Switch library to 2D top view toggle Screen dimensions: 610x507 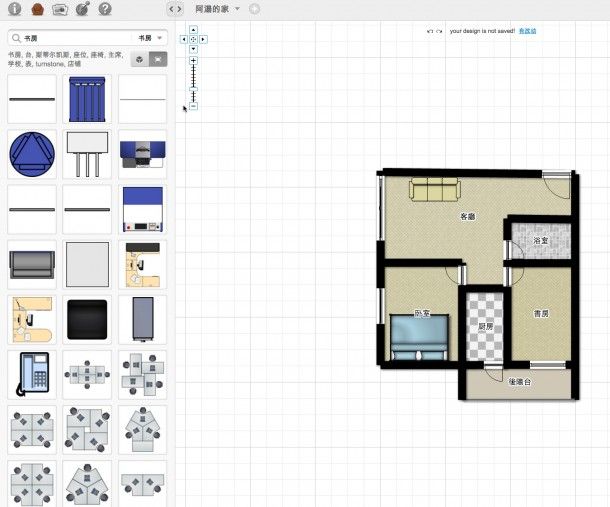[158, 59]
